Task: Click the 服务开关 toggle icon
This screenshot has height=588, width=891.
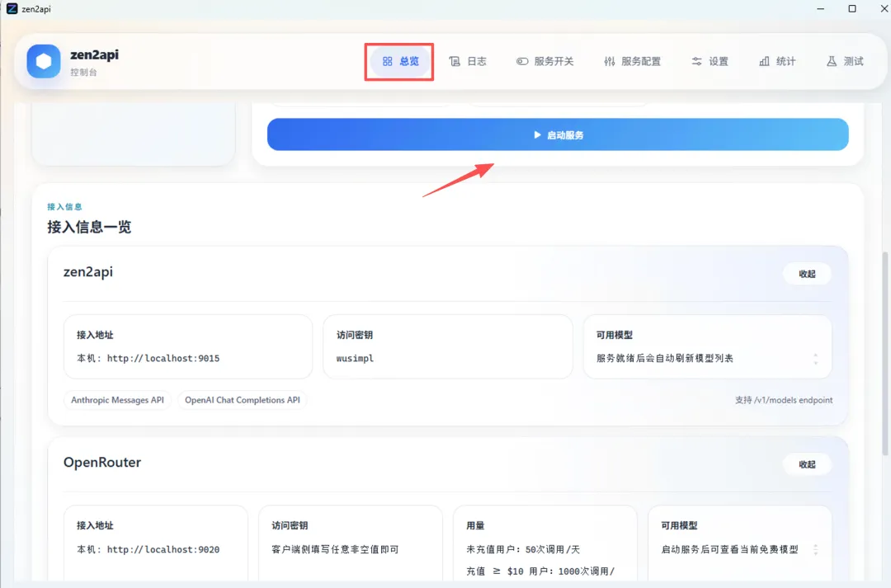Action: tap(521, 61)
